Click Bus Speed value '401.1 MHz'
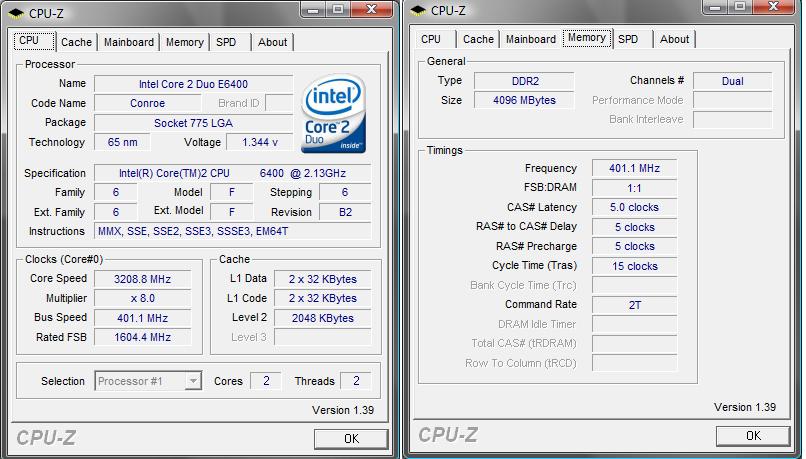806x459 pixels. pyautogui.click(x=142, y=318)
